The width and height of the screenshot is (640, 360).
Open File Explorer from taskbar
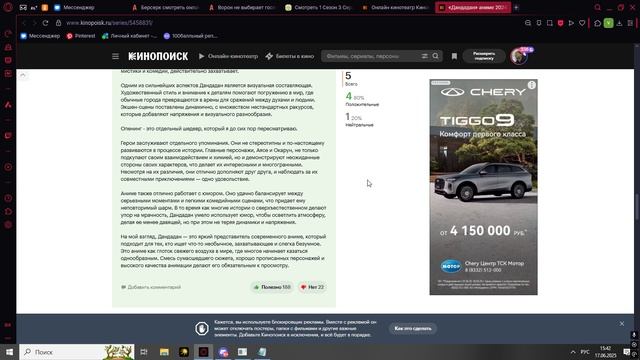point(164,352)
